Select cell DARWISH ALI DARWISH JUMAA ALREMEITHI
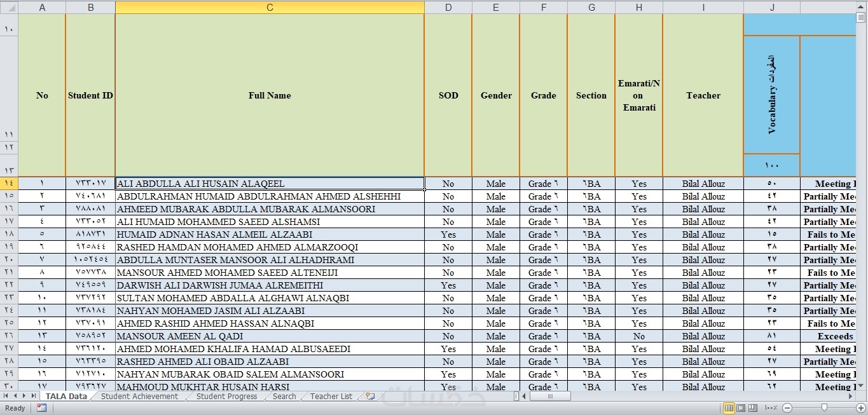 (x=270, y=285)
